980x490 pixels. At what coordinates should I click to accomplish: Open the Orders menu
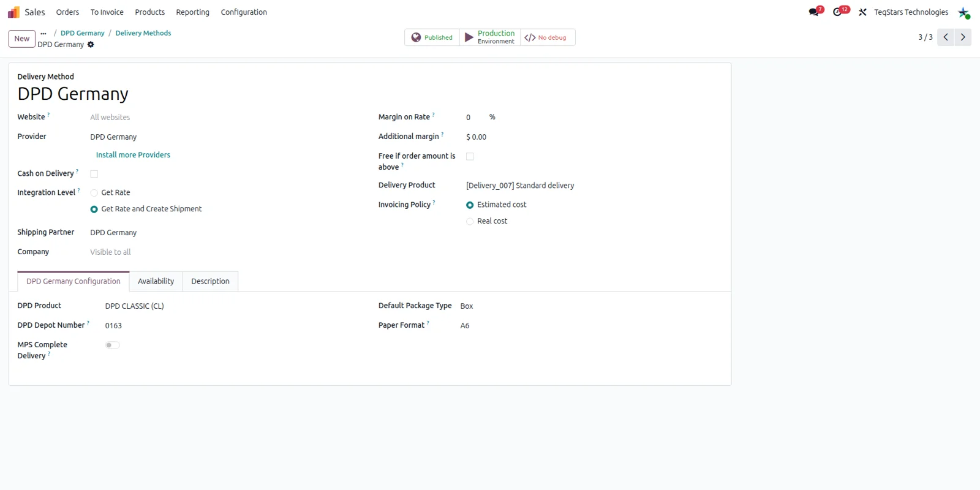tap(67, 12)
